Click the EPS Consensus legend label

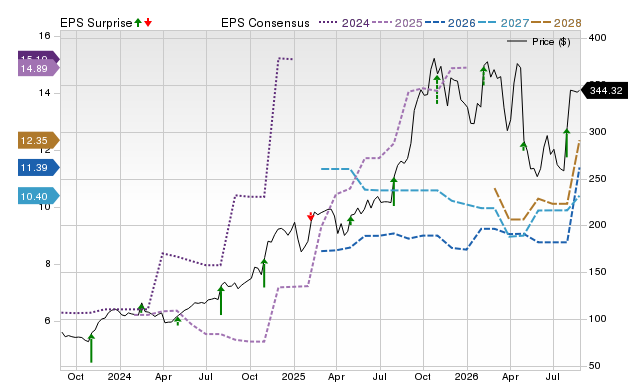(x=265, y=23)
